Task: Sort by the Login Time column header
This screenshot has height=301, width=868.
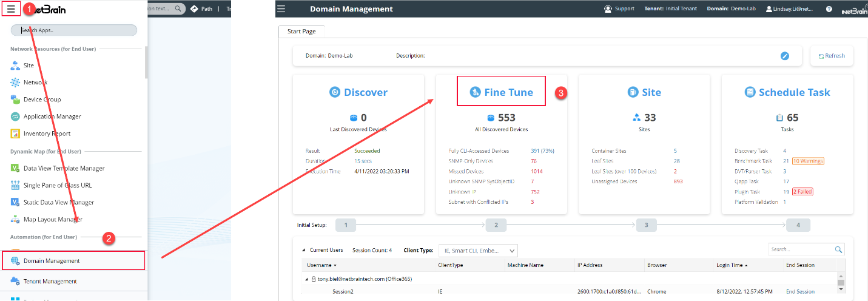Action: click(733, 265)
